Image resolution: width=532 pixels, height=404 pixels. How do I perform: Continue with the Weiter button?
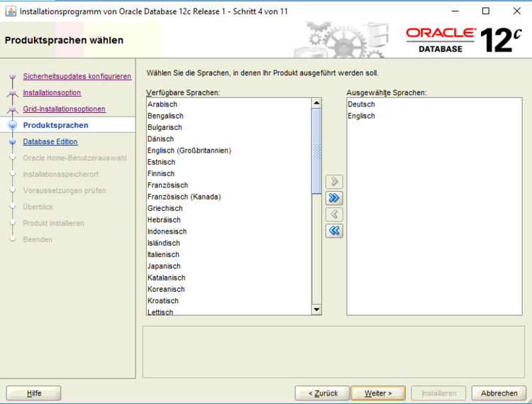[378, 393]
